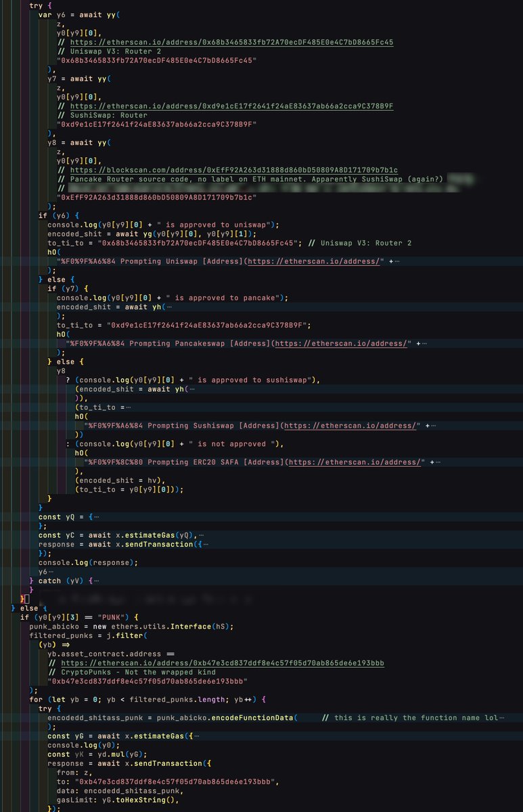Screen dimensions: 523x812
Task: Click the 'Pancake Router source code' comment
Action: [x=250, y=179]
